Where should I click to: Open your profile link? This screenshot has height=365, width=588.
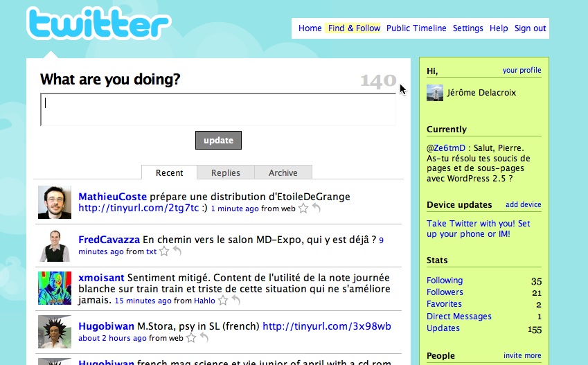point(522,70)
